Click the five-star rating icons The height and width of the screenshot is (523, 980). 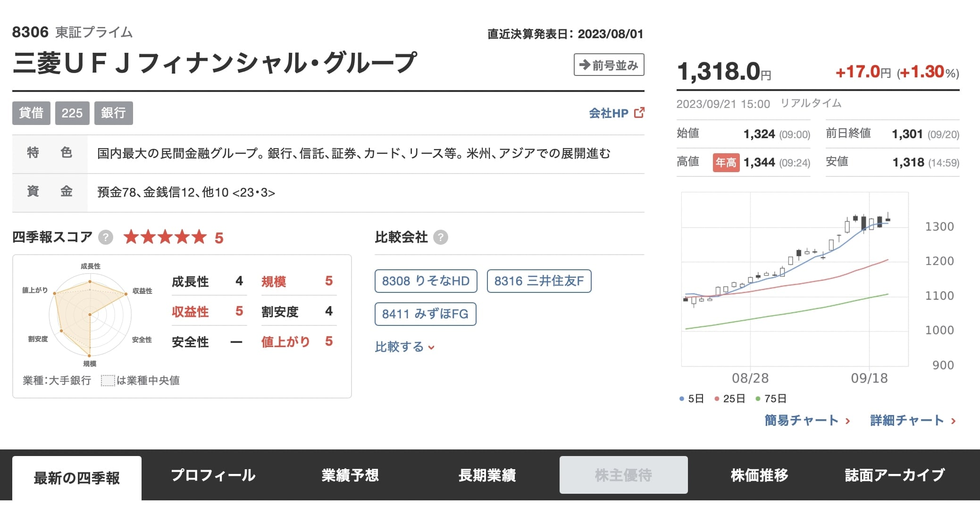165,237
